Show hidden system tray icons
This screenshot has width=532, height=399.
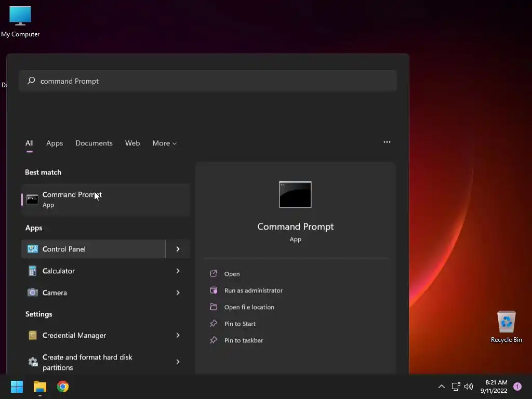tap(442, 387)
